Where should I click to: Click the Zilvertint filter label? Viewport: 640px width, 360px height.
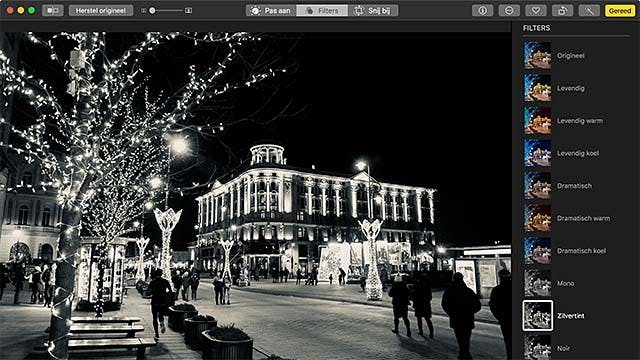pos(571,316)
